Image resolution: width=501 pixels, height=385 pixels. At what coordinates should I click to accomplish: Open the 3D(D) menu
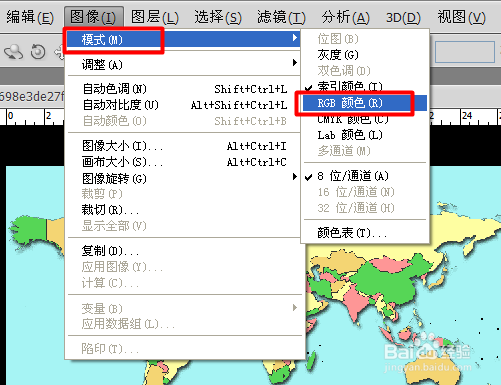(x=403, y=17)
